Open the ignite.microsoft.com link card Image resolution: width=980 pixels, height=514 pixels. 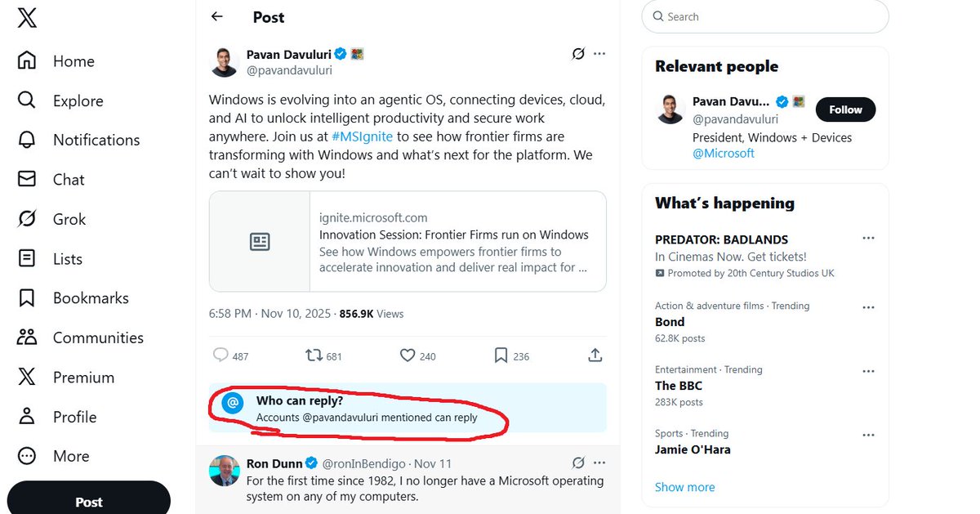(408, 242)
